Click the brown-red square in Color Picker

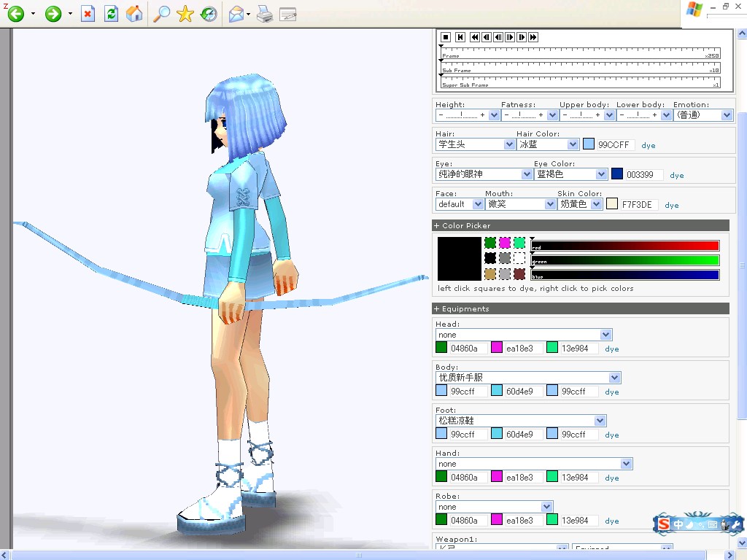tap(519, 274)
